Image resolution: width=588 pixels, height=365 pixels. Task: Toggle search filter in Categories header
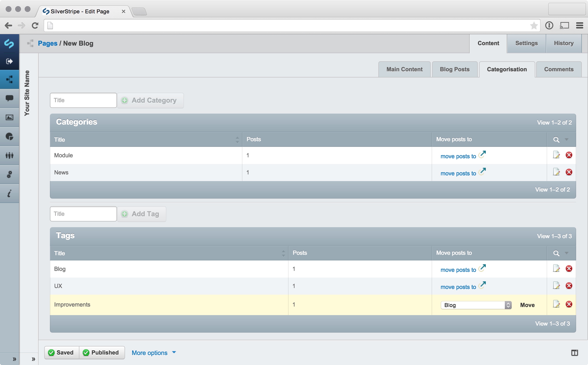tap(556, 139)
